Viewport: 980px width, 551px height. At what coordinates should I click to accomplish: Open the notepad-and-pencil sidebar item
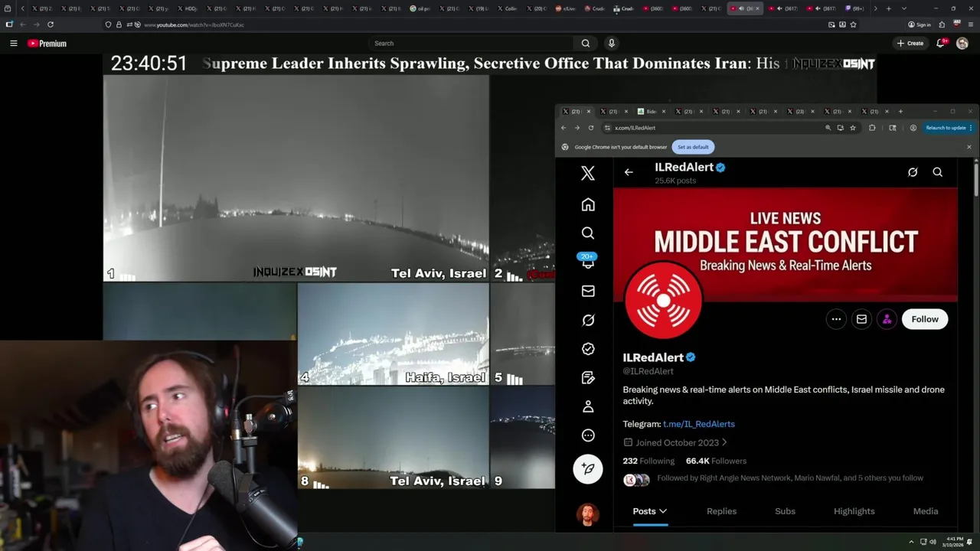(x=588, y=377)
